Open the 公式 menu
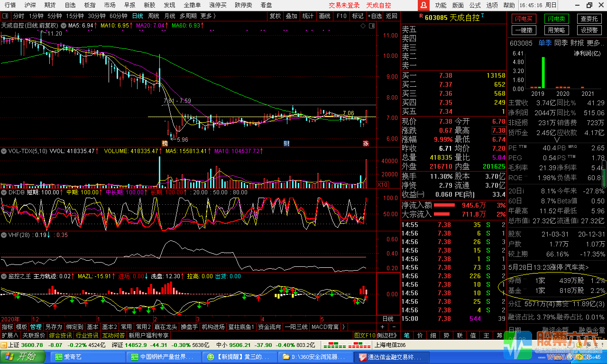The height and width of the screenshot is (364, 607). pyautogui.click(x=475, y=5)
